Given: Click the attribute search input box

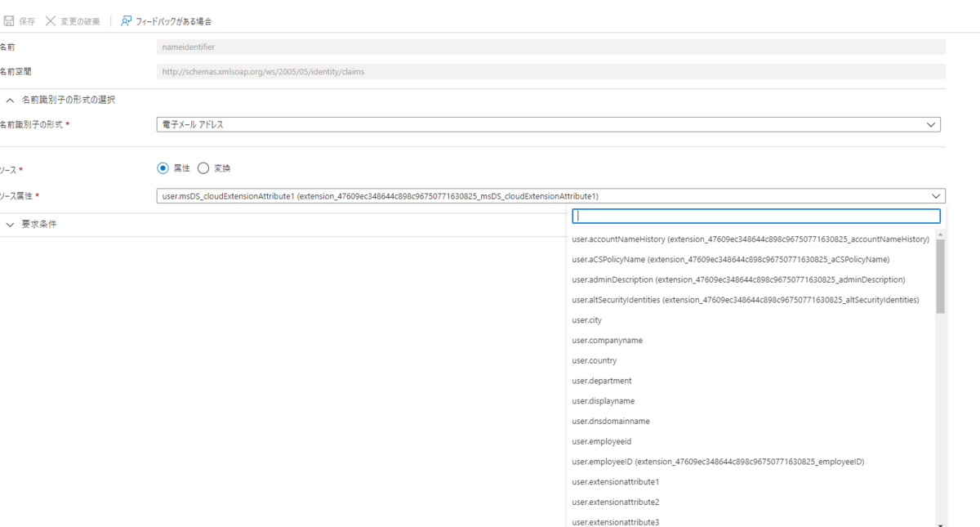Looking at the screenshot, I should (x=756, y=217).
